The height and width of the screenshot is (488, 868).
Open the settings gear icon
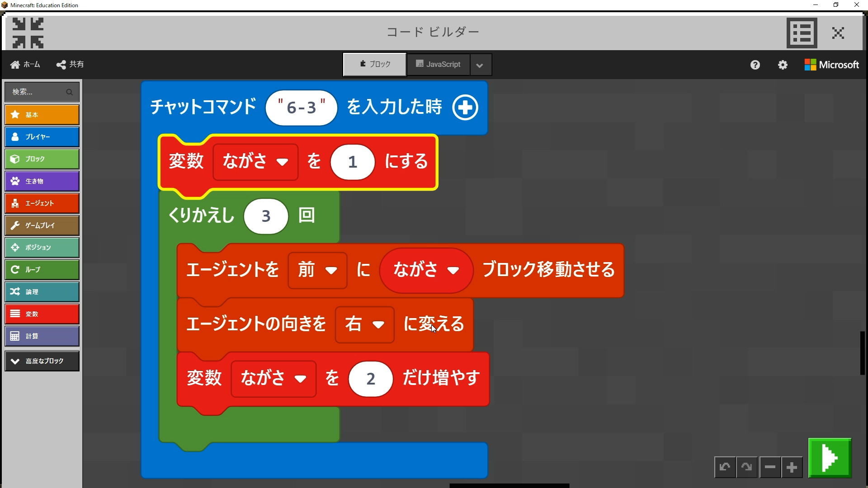(783, 65)
